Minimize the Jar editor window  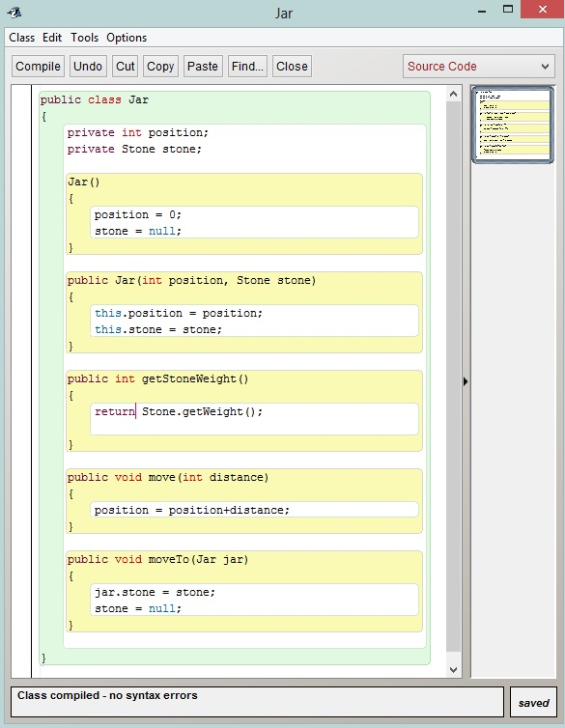pyautogui.click(x=482, y=11)
